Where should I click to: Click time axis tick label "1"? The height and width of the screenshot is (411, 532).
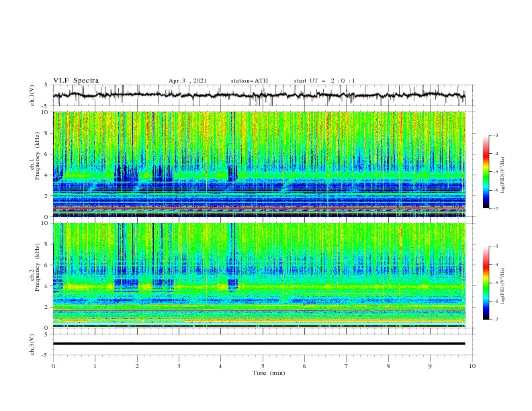95,366
